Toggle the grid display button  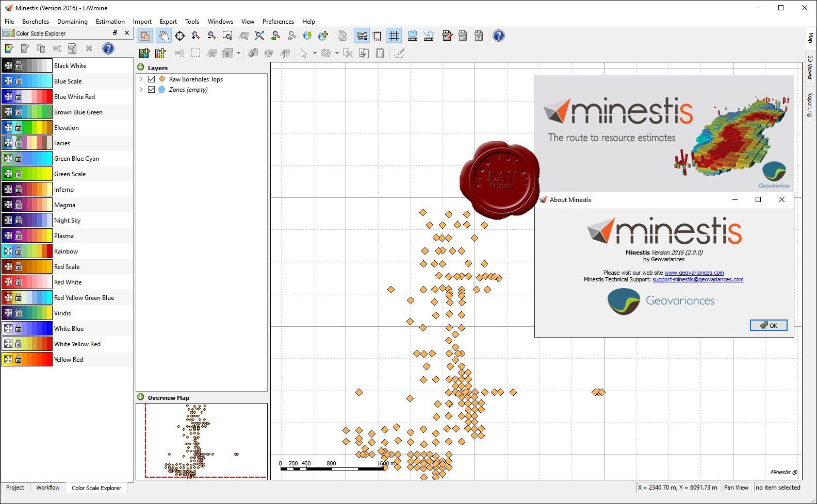click(x=394, y=36)
